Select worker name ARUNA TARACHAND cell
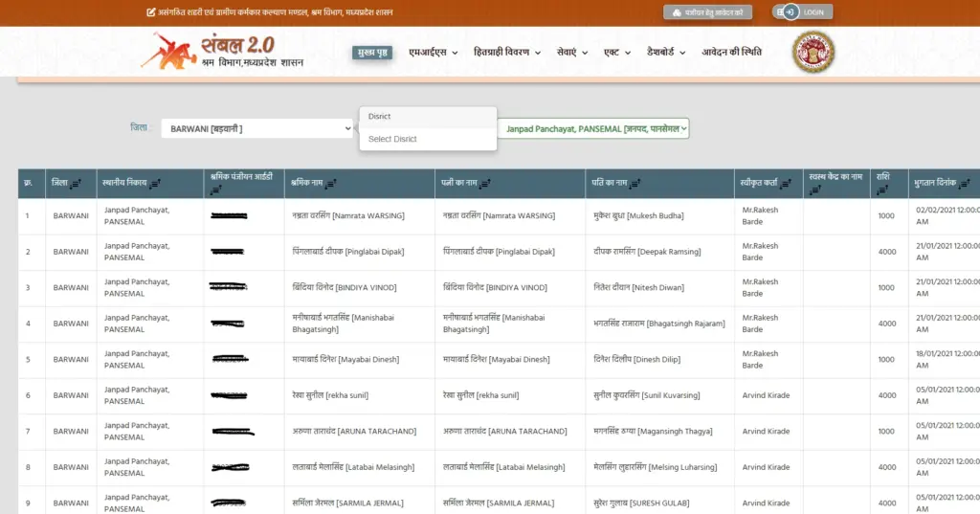The width and height of the screenshot is (980, 514). click(360, 432)
